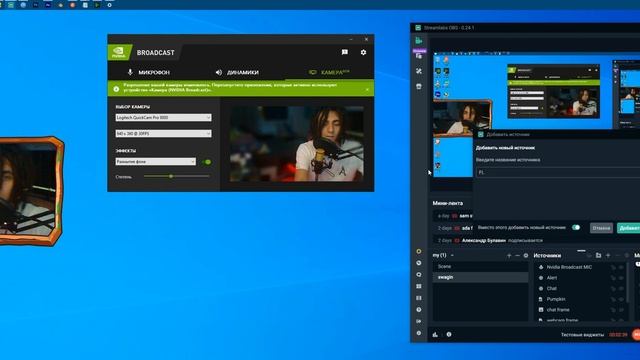Viewport: 640px width, 360px height.
Task: Select the 'Scene' scene
Action: tap(480, 267)
